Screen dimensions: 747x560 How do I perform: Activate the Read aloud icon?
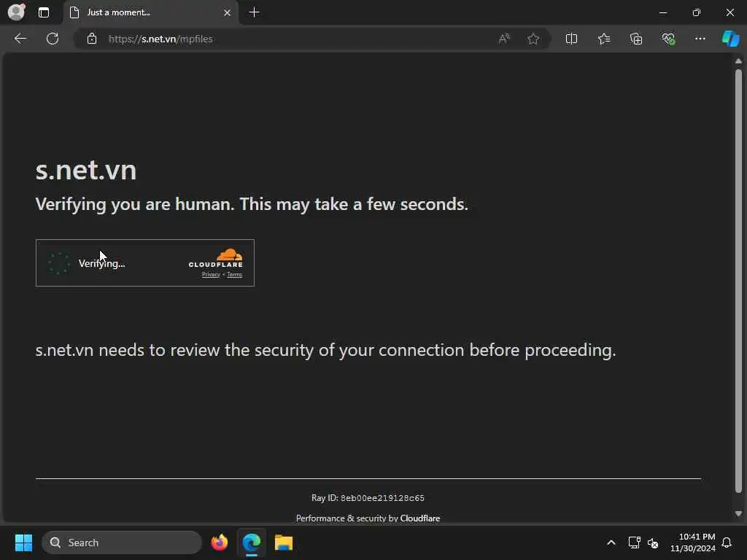click(504, 39)
